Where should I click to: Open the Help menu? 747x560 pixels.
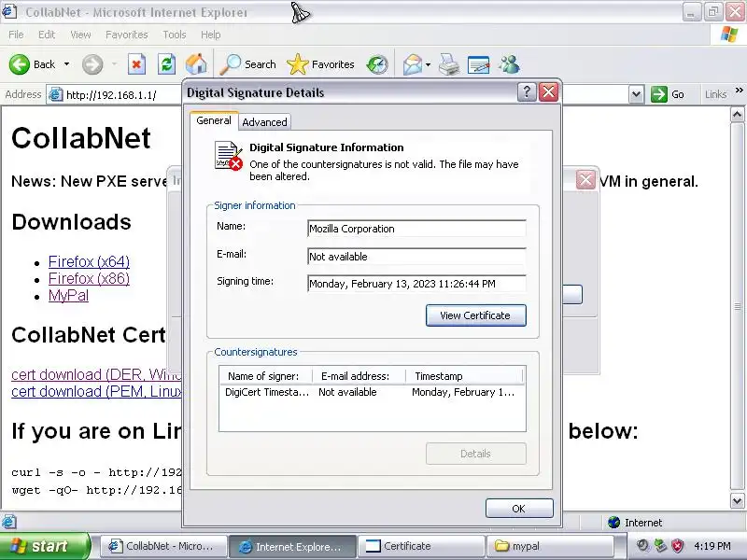pyautogui.click(x=211, y=35)
